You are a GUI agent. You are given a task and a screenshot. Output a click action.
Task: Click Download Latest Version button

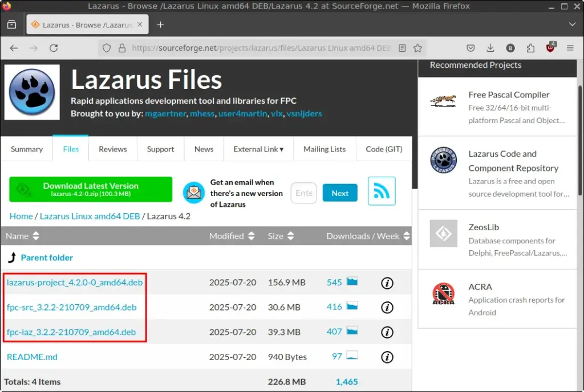tap(91, 189)
